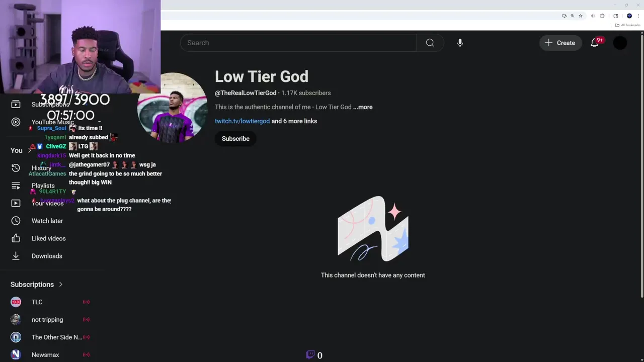Start voice search with the microphone icon

pos(460,43)
